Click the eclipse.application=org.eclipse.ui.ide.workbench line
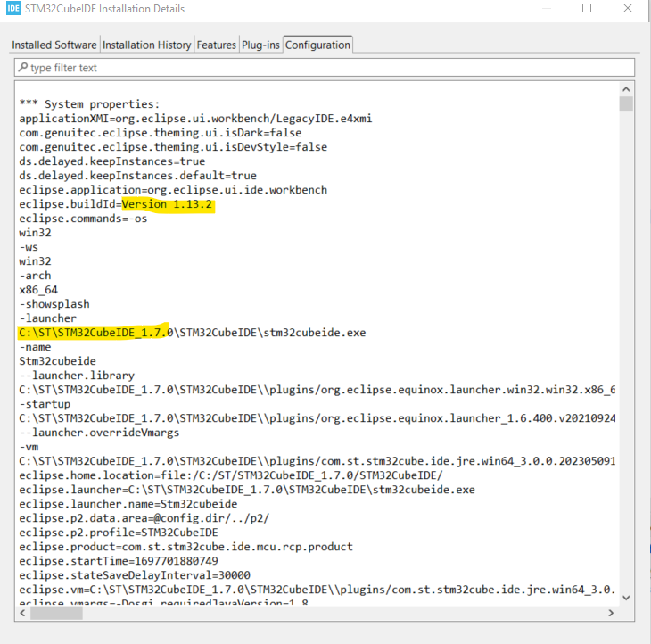 tap(173, 190)
